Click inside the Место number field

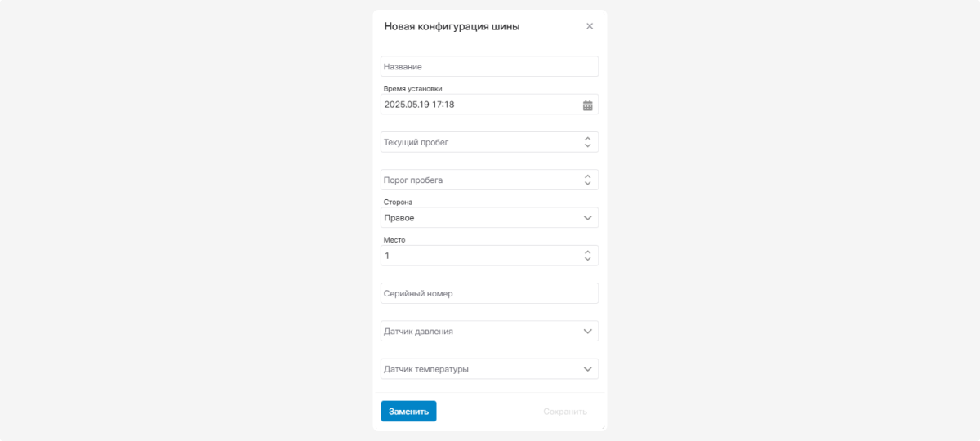[x=481, y=256]
